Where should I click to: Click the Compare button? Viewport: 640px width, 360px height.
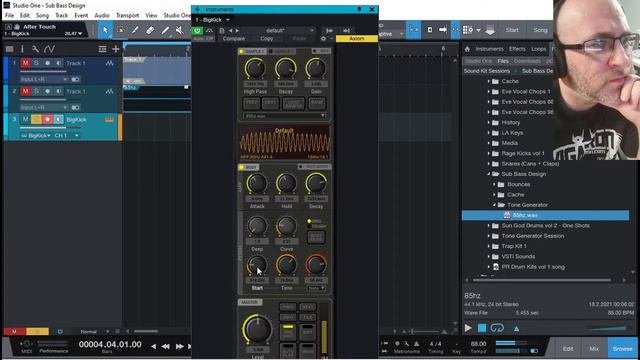pyautogui.click(x=234, y=38)
